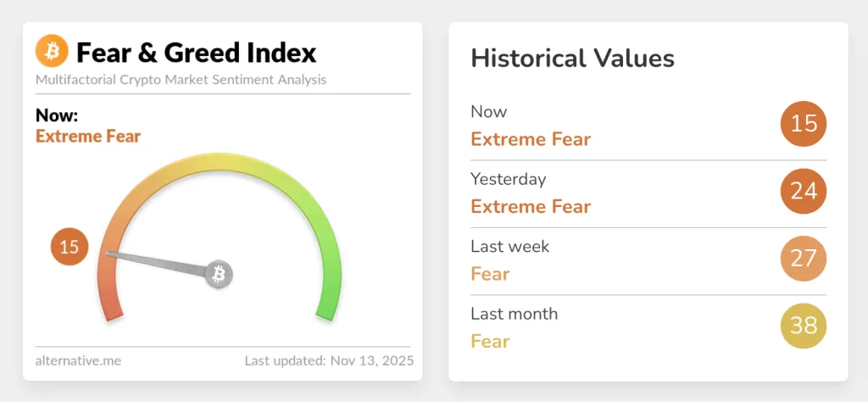Click the Fear & Greed Index title
868x402 pixels.
coord(196,53)
